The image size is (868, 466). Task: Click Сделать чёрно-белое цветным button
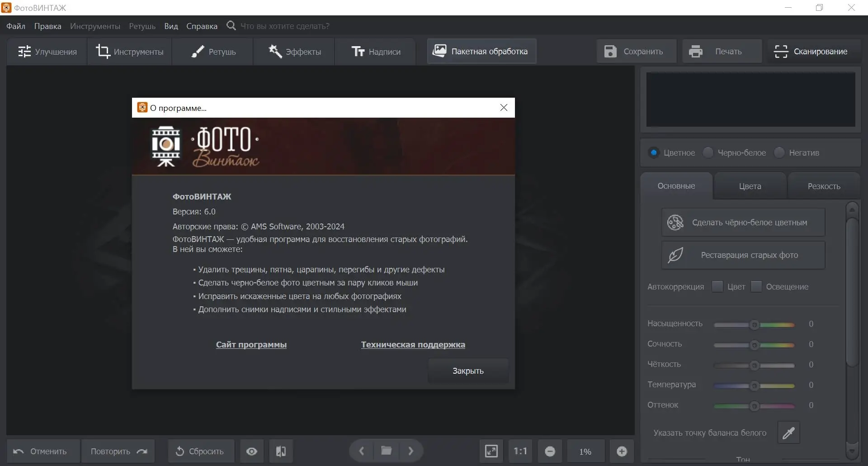point(743,222)
